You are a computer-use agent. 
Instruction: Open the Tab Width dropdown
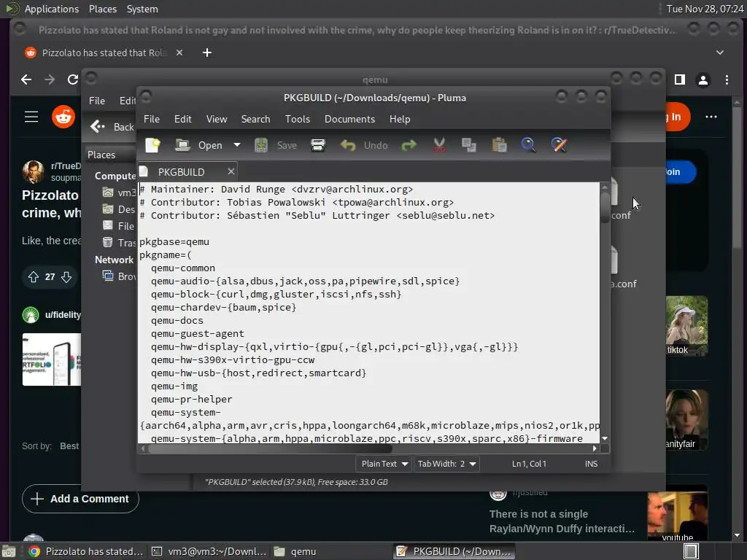tap(446, 464)
